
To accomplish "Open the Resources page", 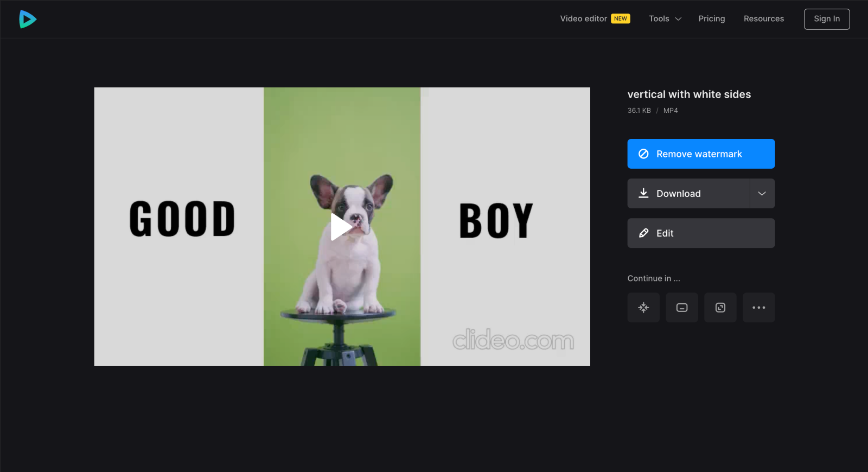I will click(x=763, y=18).
